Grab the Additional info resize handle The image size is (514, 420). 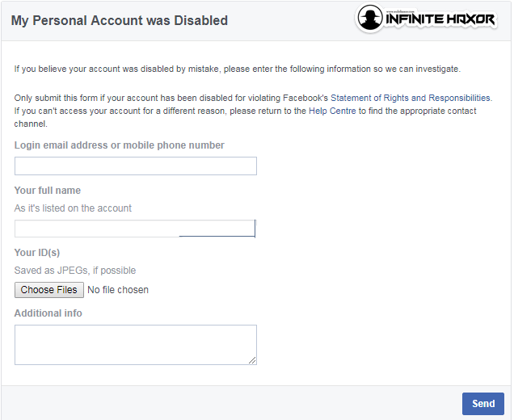[252, 359]
